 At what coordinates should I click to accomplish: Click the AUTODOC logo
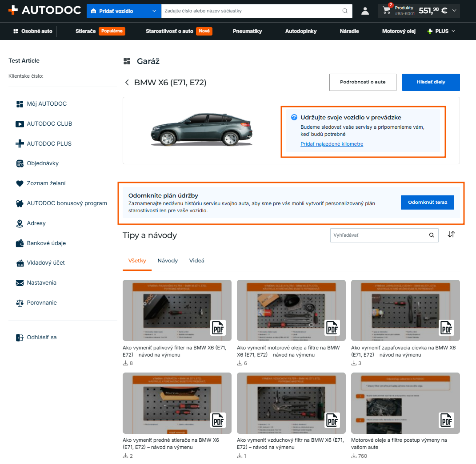44,10
